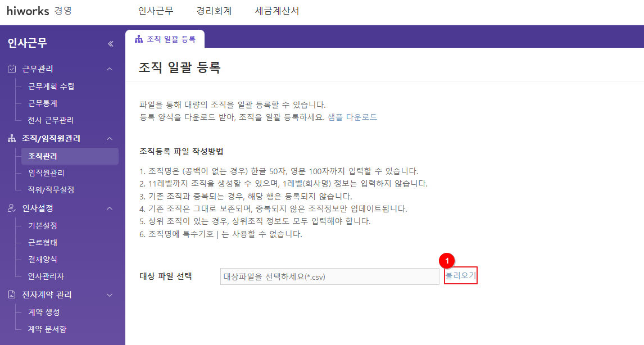This screenshot has width=644, height=345.
Task: Click the 근무관리 calendar icon
Action: pyautogui.click(x=12, y=69)
